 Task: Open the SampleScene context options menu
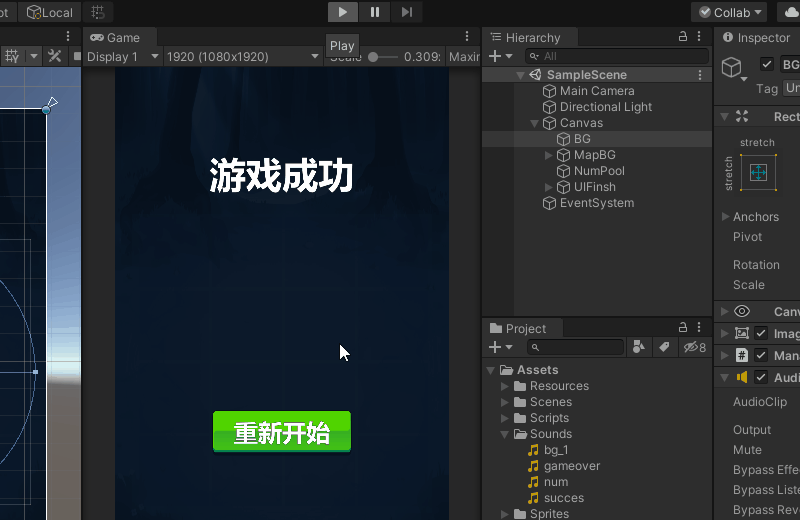700,75
